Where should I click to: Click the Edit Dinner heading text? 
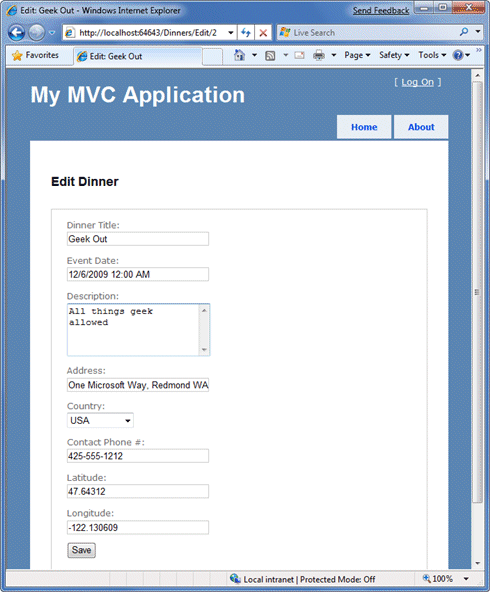[x=85, y=182]
